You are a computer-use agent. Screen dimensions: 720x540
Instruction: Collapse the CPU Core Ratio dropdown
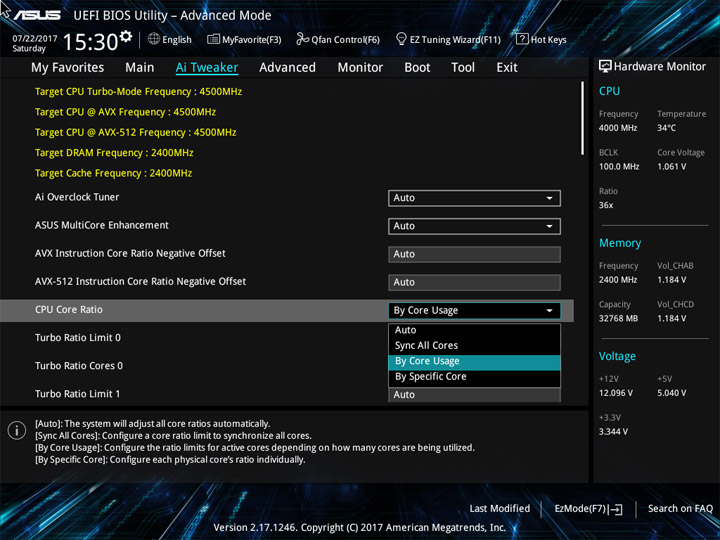click(474, 310)
